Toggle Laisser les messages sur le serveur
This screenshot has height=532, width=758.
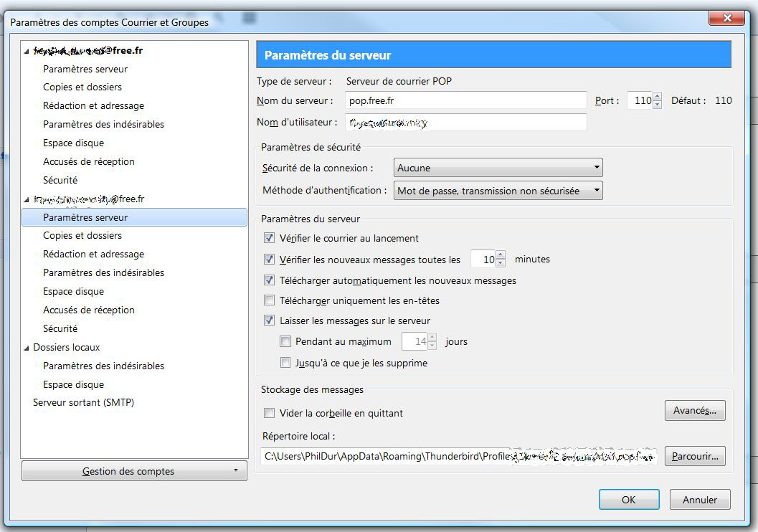[269, 320]
